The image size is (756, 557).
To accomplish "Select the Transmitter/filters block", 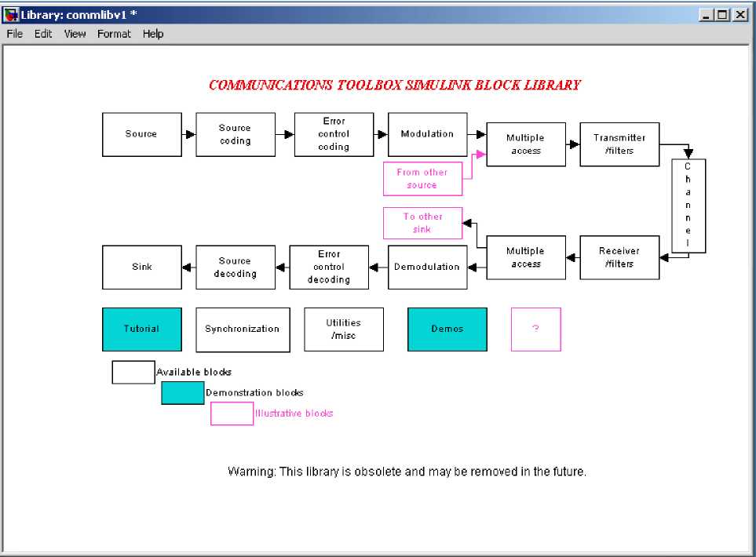I will (x=619, y=144).
